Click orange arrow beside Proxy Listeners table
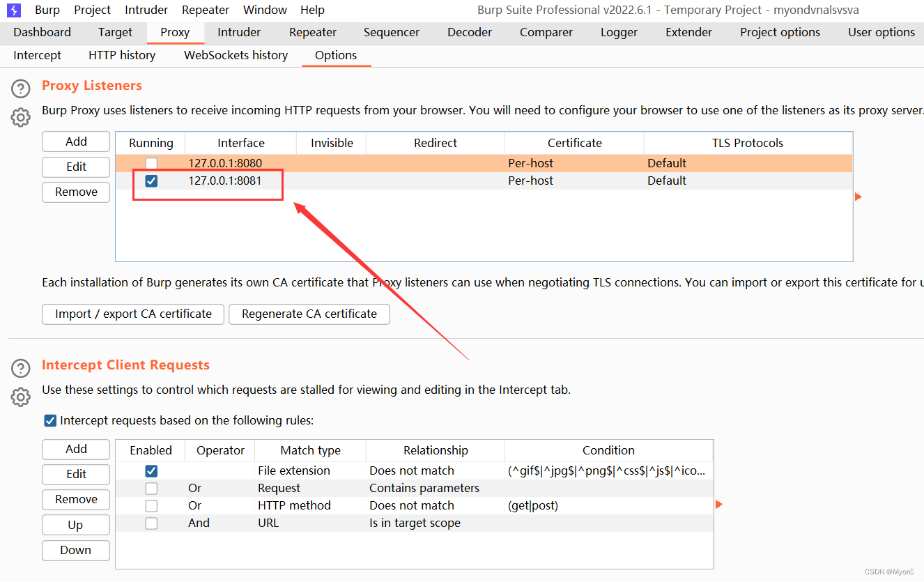 (x=858, y=197)
